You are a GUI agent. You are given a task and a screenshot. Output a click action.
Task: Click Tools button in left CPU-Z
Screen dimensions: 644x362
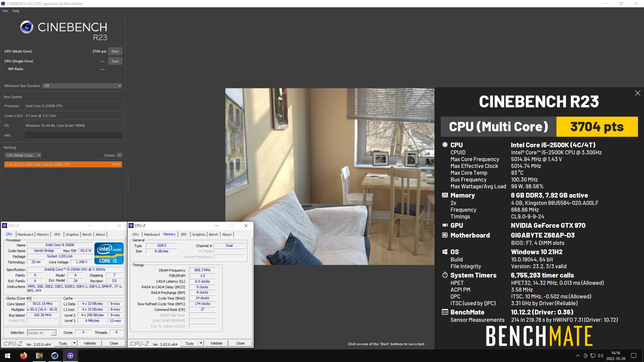point(63,343)
